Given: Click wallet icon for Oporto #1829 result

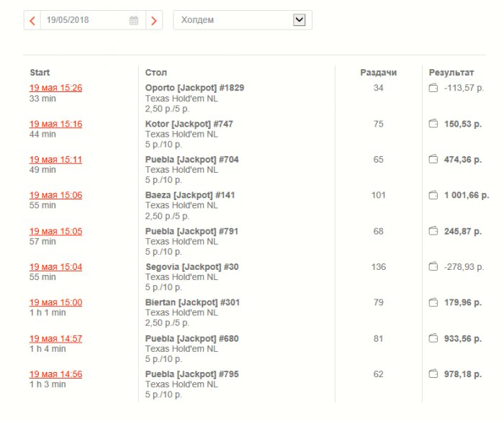Looking at the screenshot, I should coord(433,88).
